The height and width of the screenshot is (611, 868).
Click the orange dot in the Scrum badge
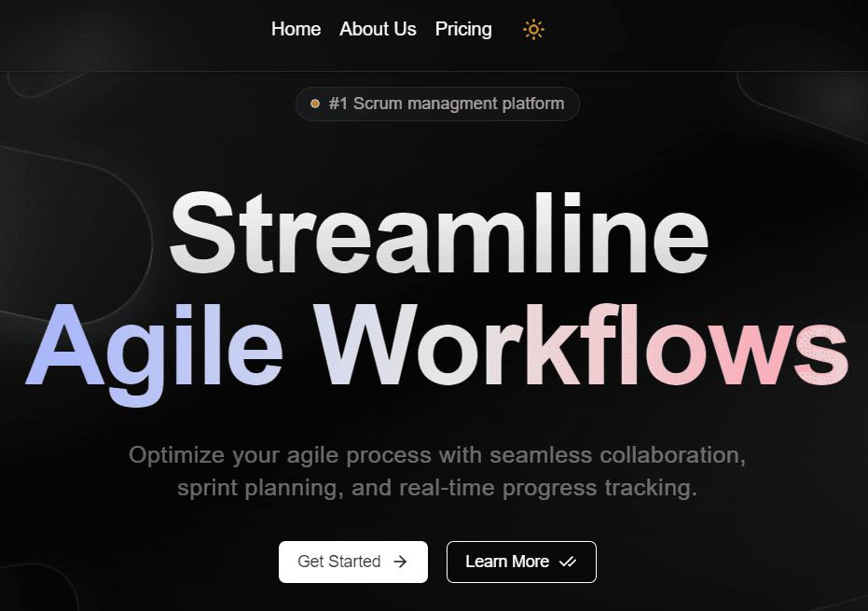[x=315, y=104]
